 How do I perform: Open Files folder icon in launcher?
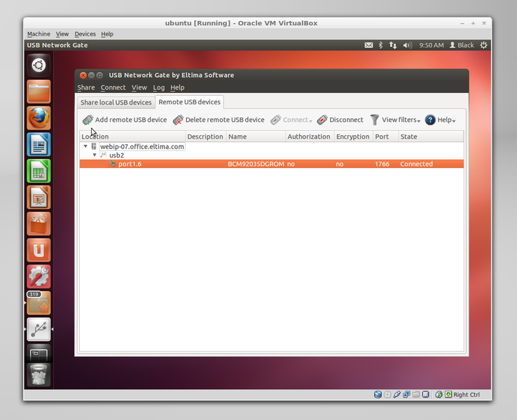(39, 92)
